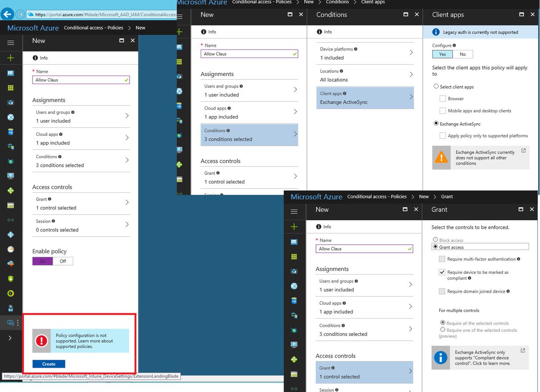540x392 pixels.
Task: Select the Block access radio button
Action: (435, 240)
